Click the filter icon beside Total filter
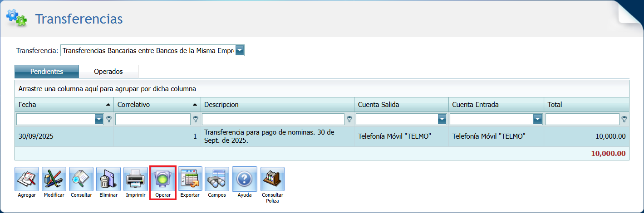Viewport: 644px width, 213px height. (625, 119)
